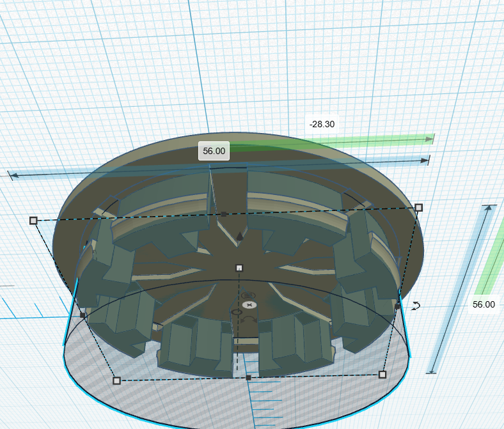The height and width of the screenshot is (429, 504).
Task: Click the small dark ring icon on the dashed axis
Action: click(237, 312)
